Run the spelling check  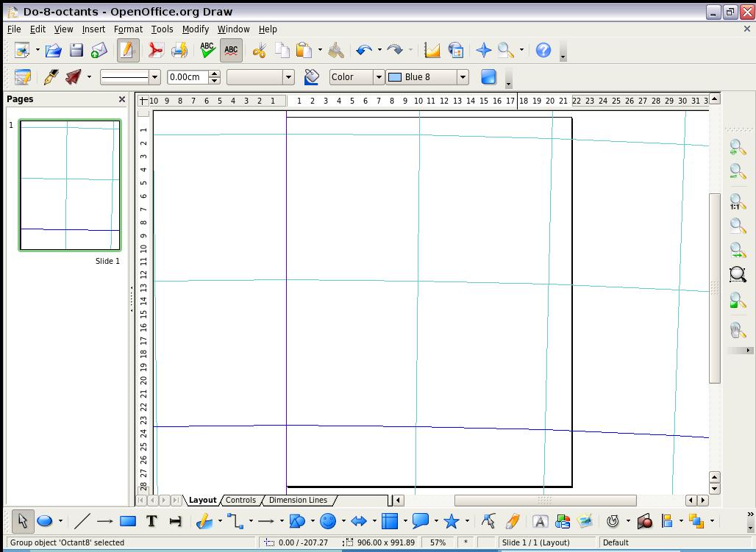[207, 50]
